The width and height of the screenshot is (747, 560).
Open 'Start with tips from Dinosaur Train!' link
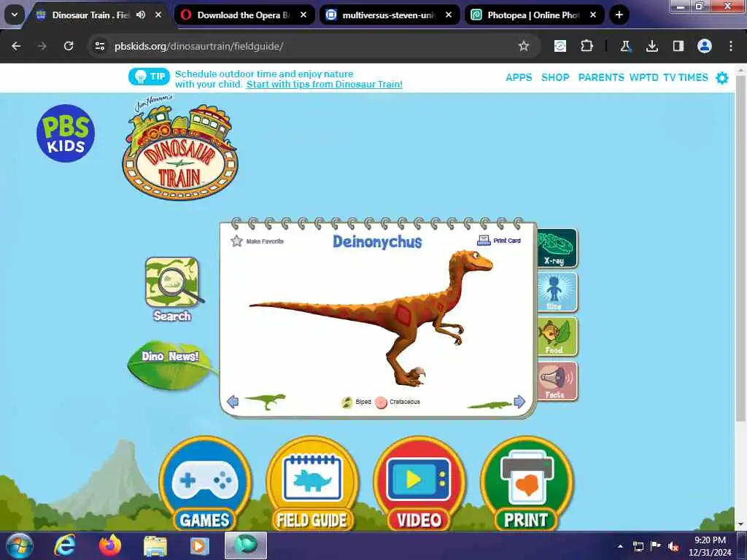pos(325,85)
